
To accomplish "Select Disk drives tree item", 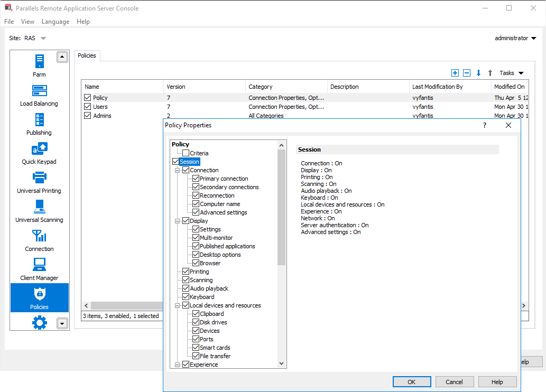I will [x=213, y=322].
